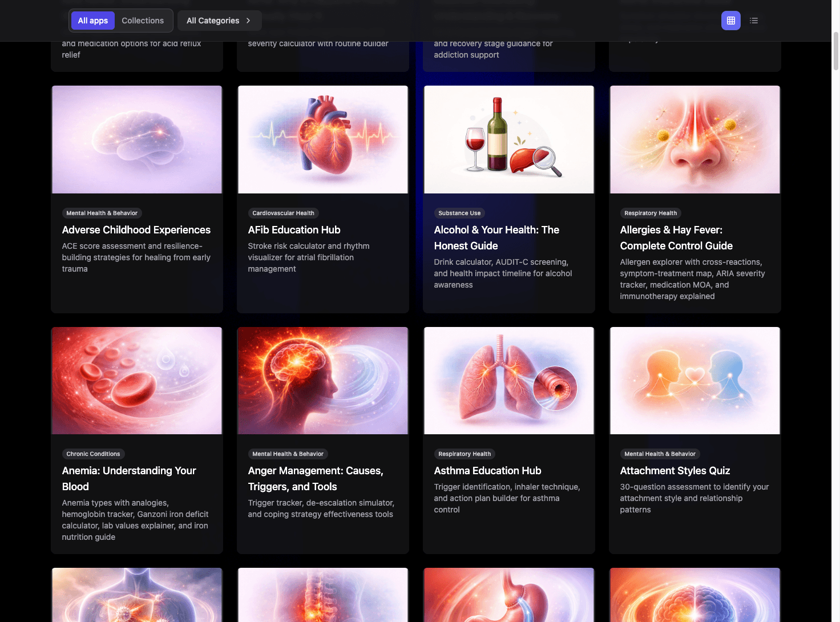This screenshot has height=622, width=840.
Task: Click Trigger identification, inhaler technique description
Action: coord(507,498)
